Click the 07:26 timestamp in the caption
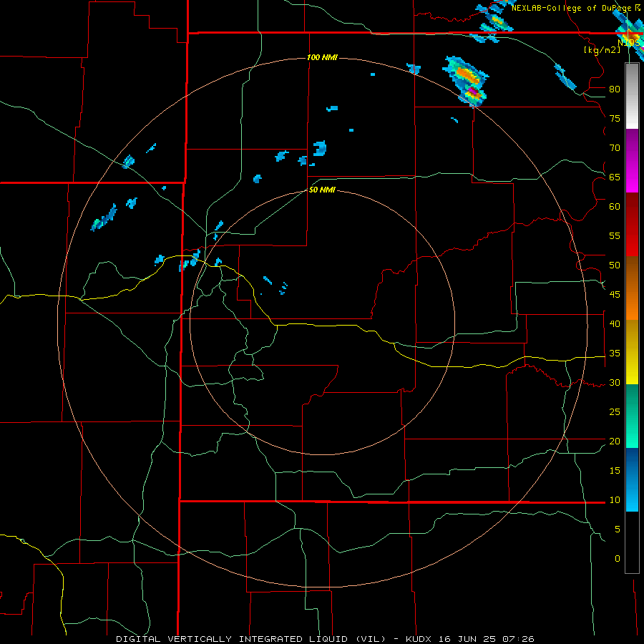The height and width of the screenshot is (644, 644). coord(519,639)
